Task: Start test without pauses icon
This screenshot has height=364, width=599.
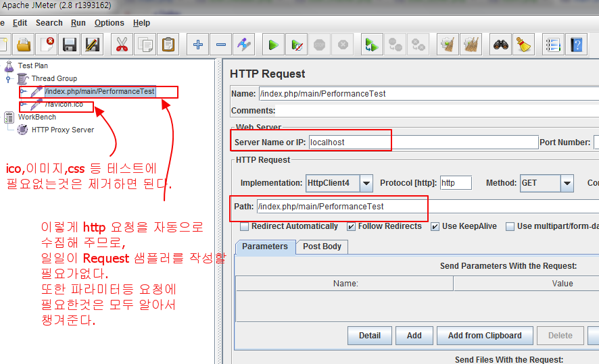Action: 296,45
